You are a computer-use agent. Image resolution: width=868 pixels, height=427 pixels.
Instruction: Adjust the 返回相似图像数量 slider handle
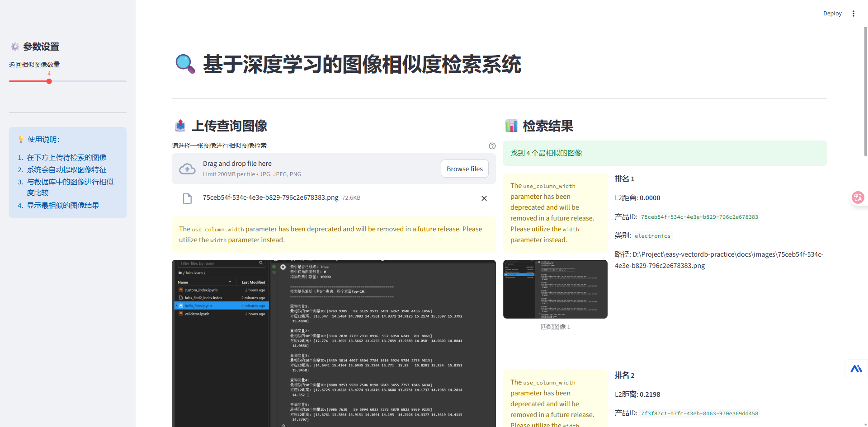click(48, 81)
